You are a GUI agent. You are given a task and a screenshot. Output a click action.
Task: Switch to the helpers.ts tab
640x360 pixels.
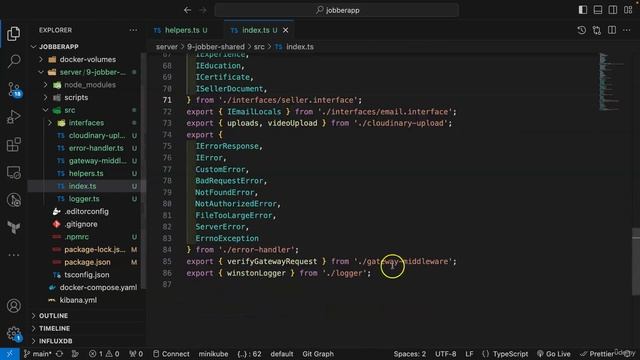(181, 30)
